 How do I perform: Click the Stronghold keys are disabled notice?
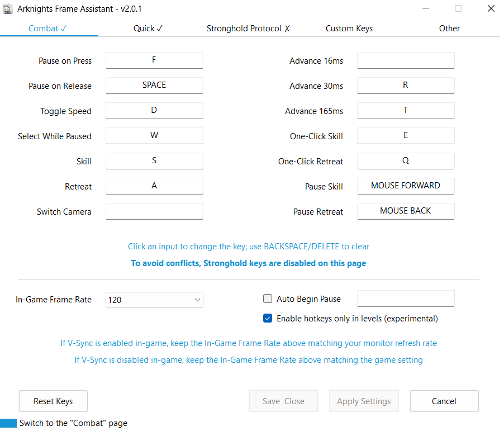pyautogui.click(x=249, y=263)
